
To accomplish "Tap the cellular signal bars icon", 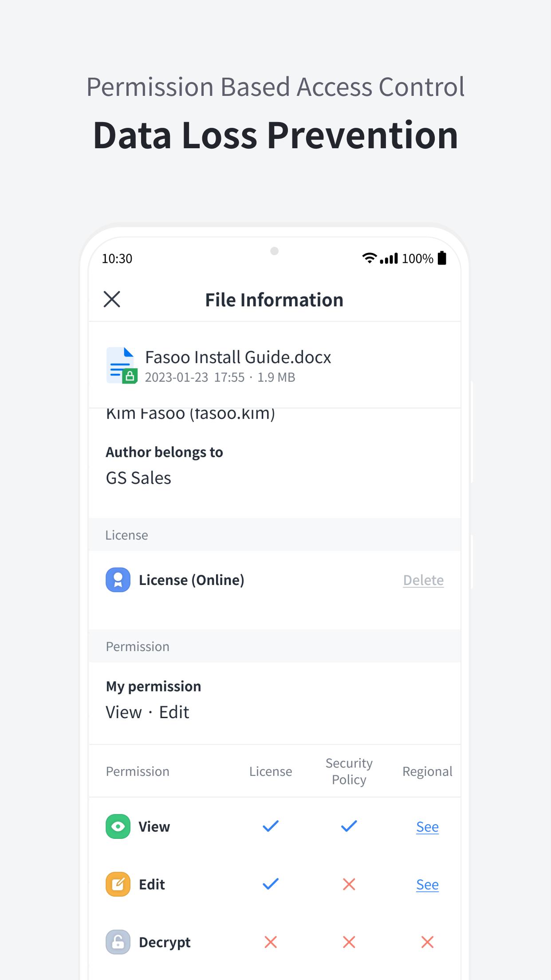I will coord(389,258).
